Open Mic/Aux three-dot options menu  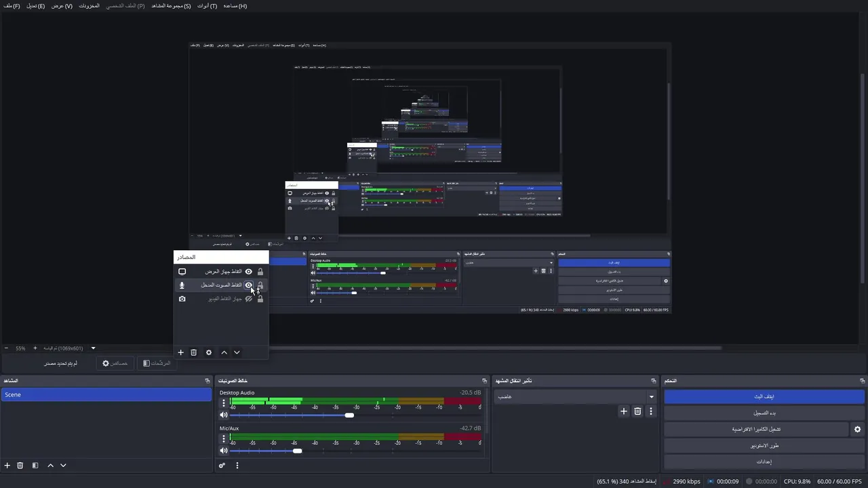(224, 439)
